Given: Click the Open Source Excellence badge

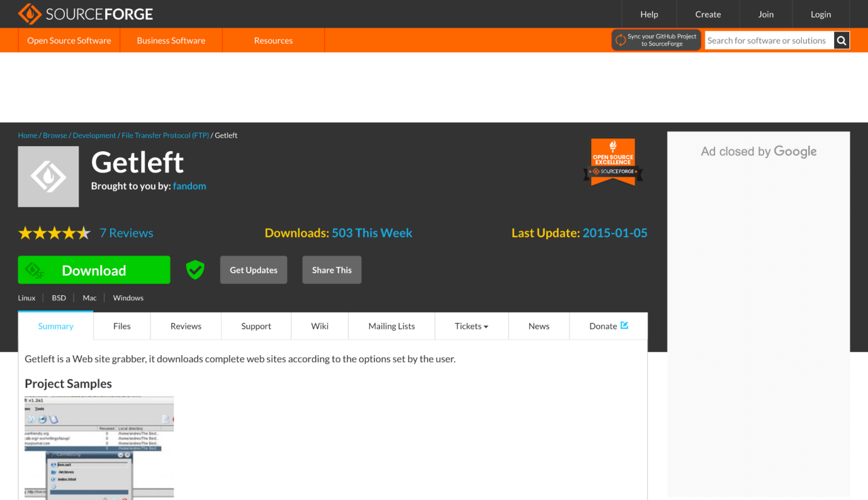Looking at the screenshot, I should [x=613, y=162].
